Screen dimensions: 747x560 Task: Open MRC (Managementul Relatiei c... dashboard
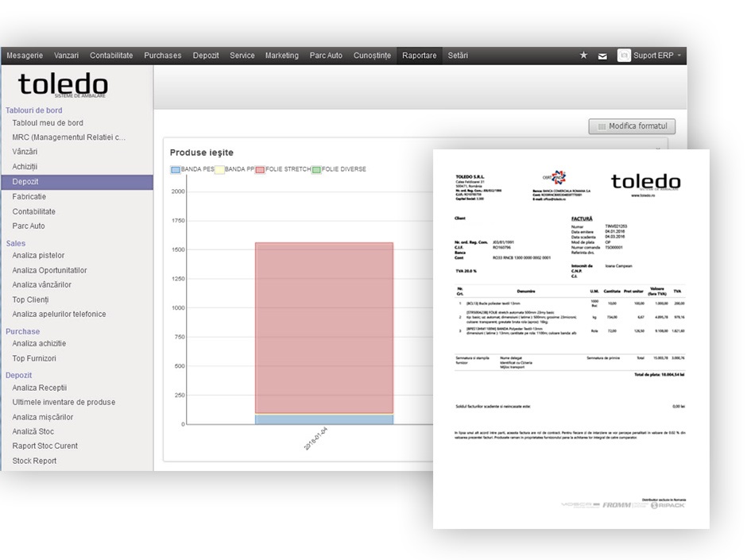click(69, 137)
